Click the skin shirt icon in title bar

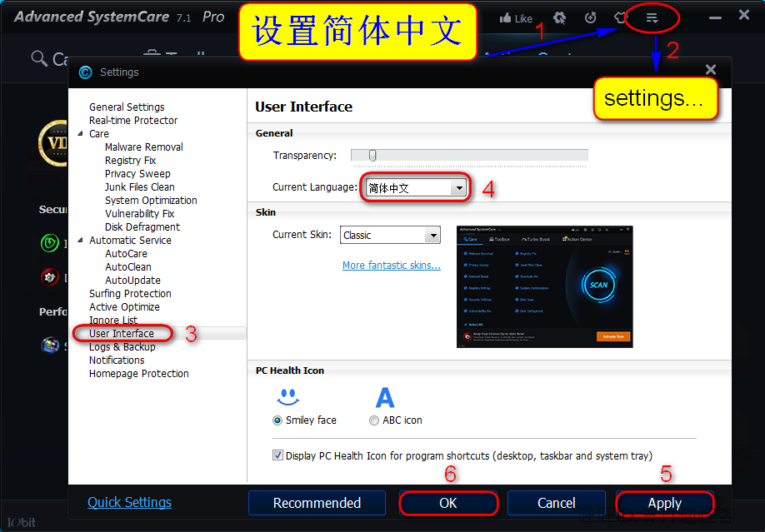click(620, 18)
